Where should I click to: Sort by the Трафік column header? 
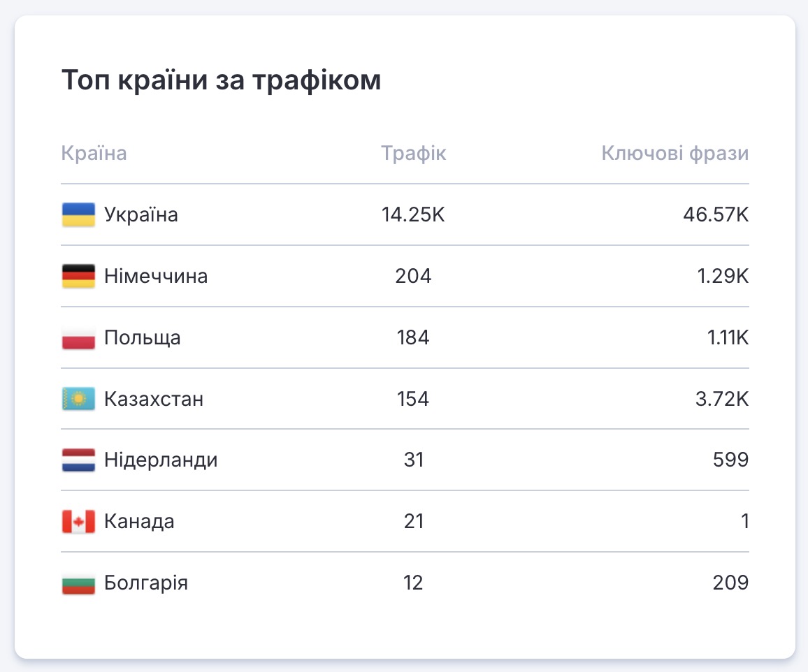414,154
